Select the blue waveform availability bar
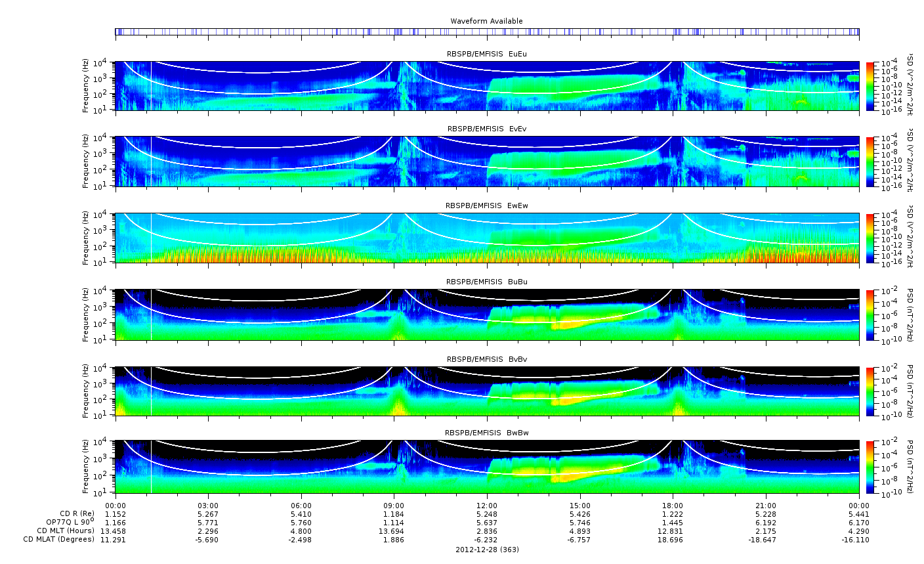The width and height of the screenshot is (924, 564). coord(487,32)
